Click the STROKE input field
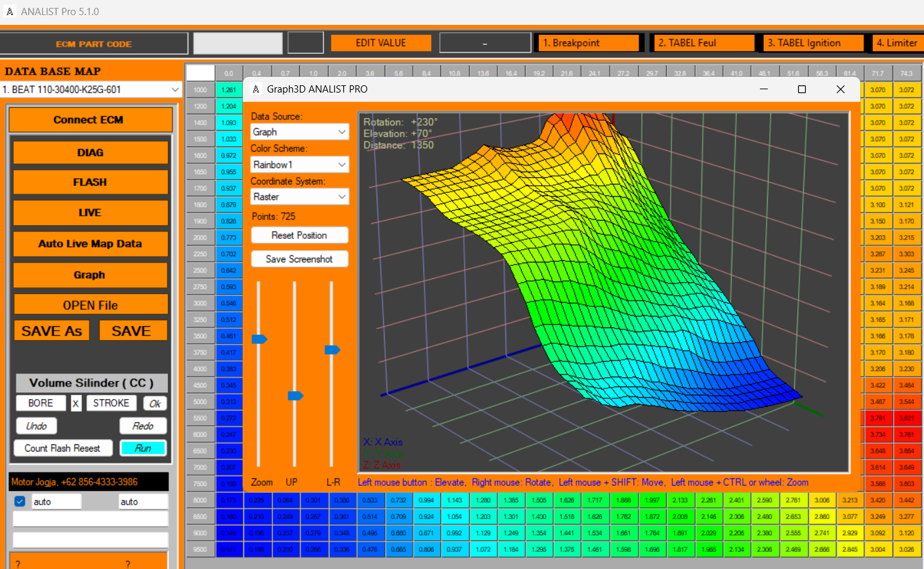The image size is (924, 569). [112, 403]
